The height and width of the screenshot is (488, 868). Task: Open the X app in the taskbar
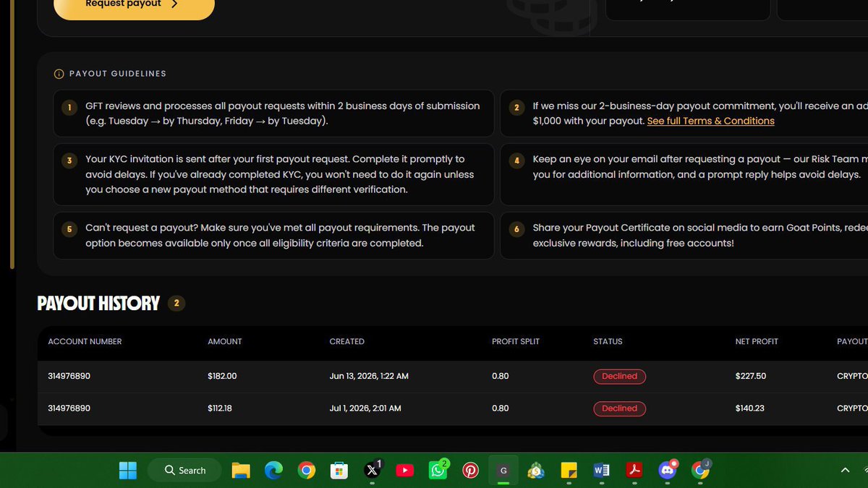pyautogui.click(x=372, y=471)
